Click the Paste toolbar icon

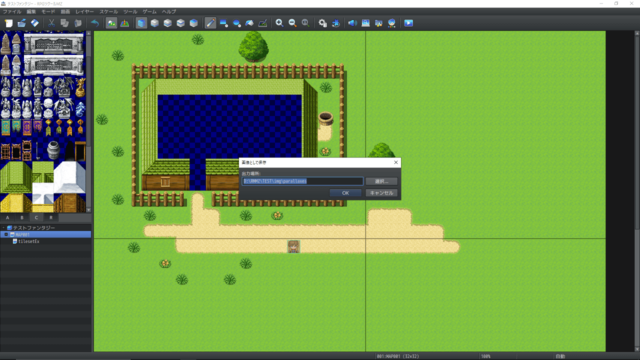point(78,23)
